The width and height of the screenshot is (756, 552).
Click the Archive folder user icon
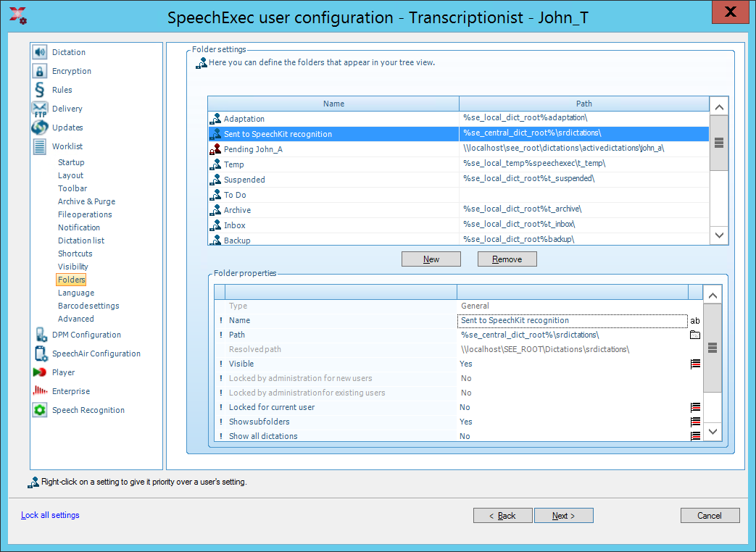[215, 210]
